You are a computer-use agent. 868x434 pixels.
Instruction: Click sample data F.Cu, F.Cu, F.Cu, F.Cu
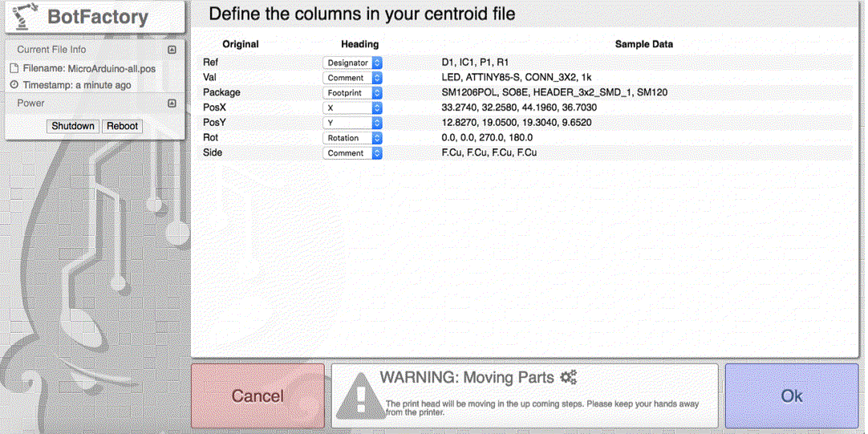[x=489, y=152]
